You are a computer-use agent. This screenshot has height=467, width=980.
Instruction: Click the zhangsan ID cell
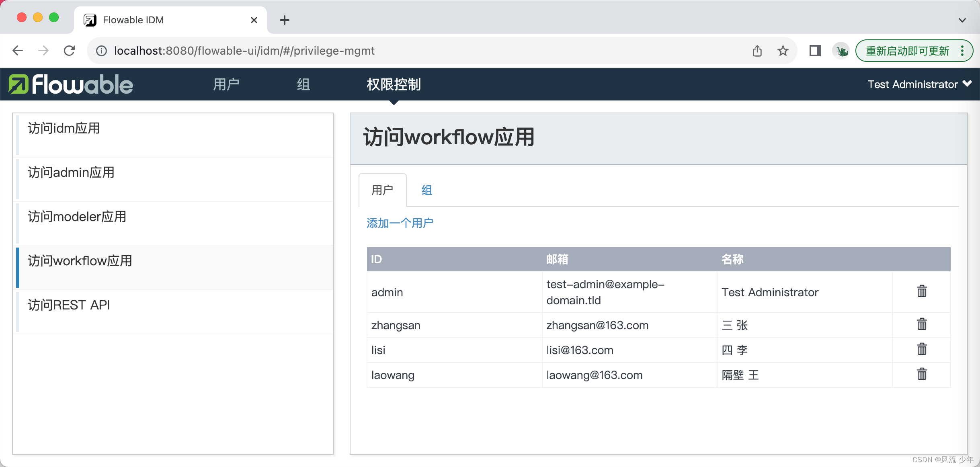pyautogui.click(x=454, y=325)
